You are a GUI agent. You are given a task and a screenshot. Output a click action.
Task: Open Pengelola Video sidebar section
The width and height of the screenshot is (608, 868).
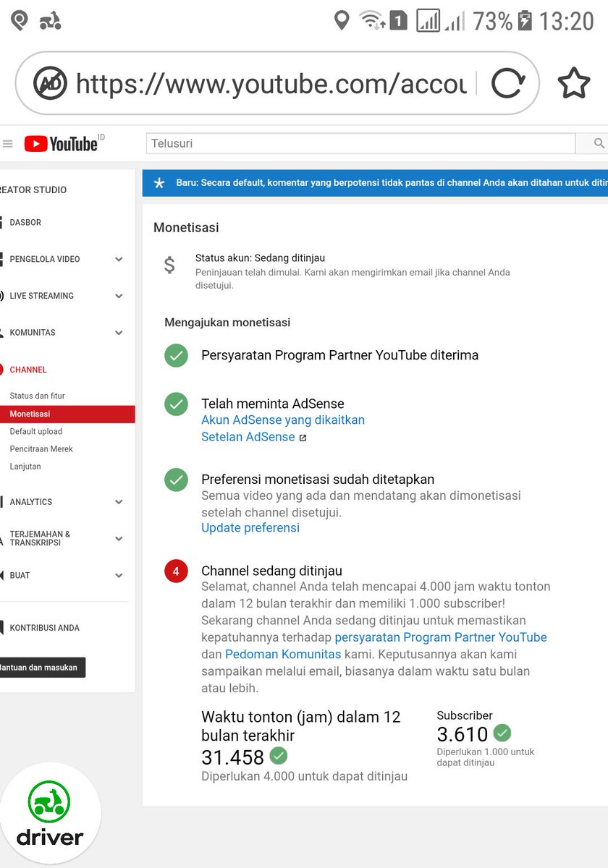point(45,259)
